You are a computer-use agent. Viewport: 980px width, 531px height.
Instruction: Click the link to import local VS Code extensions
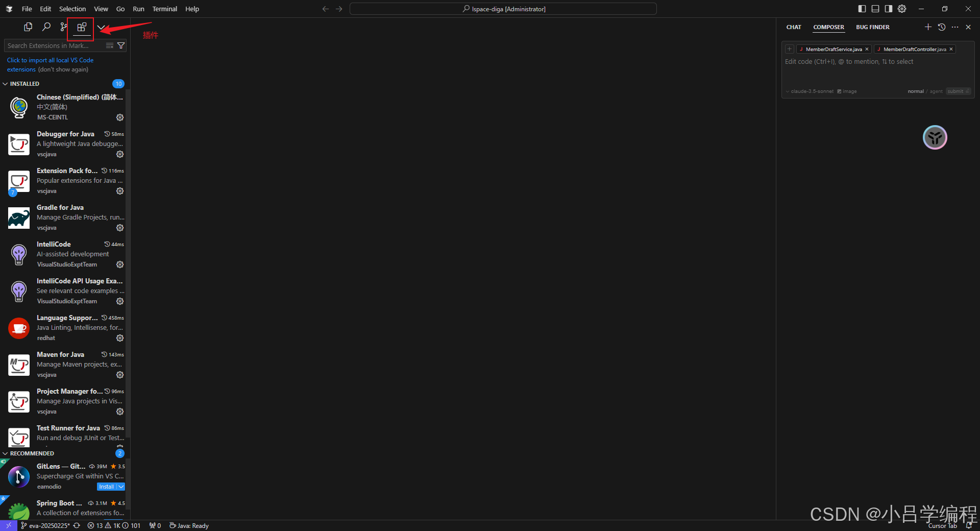[50, 60]
